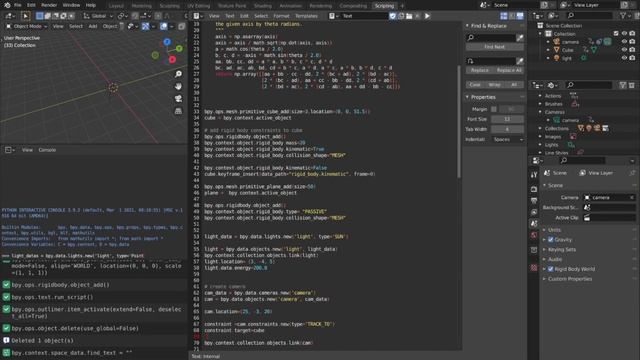Open the Render properties tab icon
Screen dimensions: 640x360
pos(534,189)
